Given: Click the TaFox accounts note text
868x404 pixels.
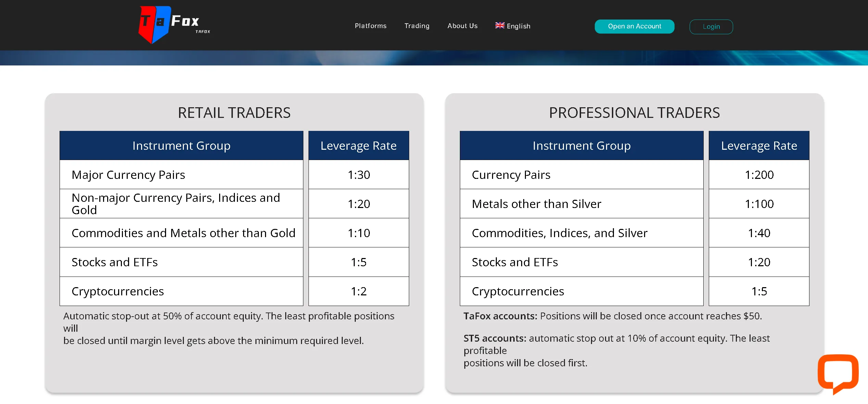Looking at the screenshot, I should click(612, 316).
